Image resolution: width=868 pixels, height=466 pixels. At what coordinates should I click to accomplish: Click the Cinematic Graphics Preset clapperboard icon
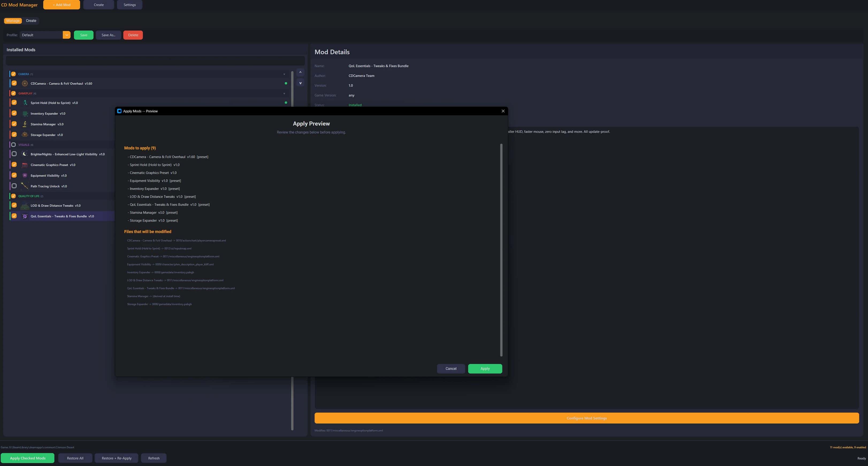pyautogui.click(x=25, y=165)
